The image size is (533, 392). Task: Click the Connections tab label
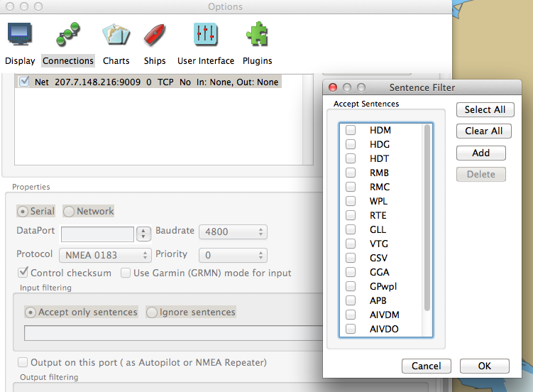coord(68,61)
